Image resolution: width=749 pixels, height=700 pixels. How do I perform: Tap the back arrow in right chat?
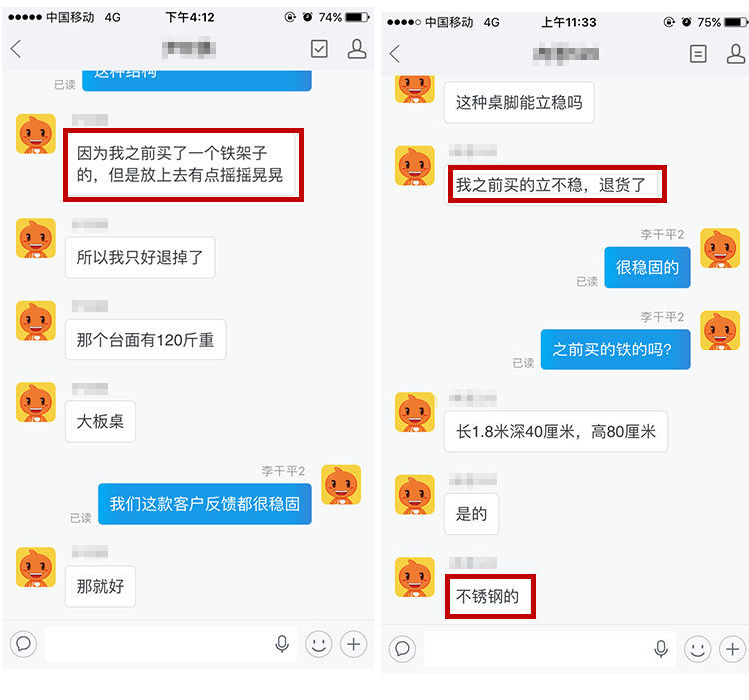point(395,54)
